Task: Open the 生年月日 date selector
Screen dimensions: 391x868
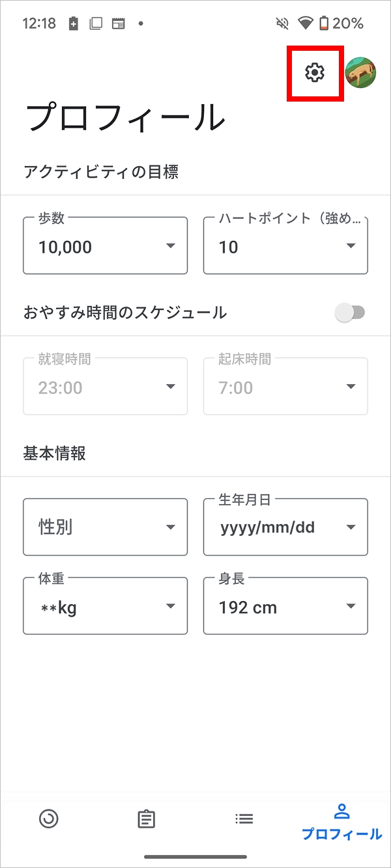Action: 285,527
